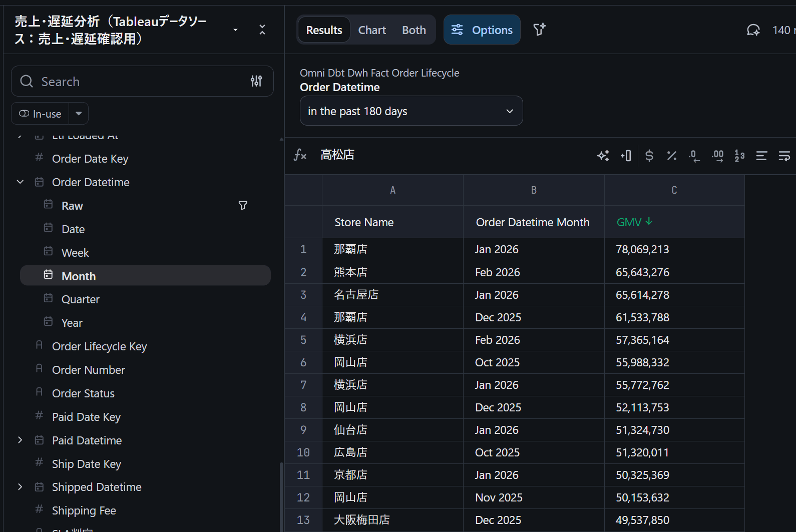Expand the Paid Datetime field group
796x532 pixels.
point(20,440)
